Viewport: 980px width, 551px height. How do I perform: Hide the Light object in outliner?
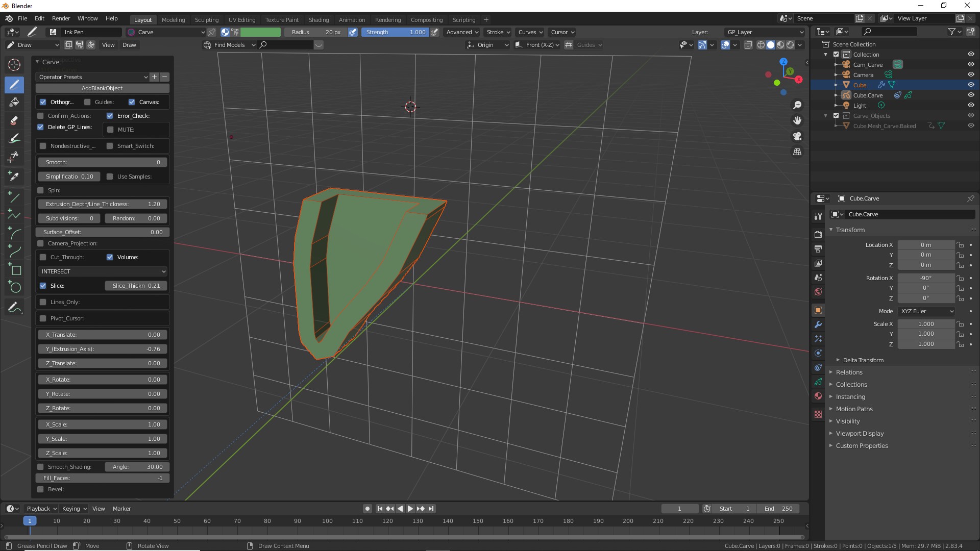pos(971,106)
